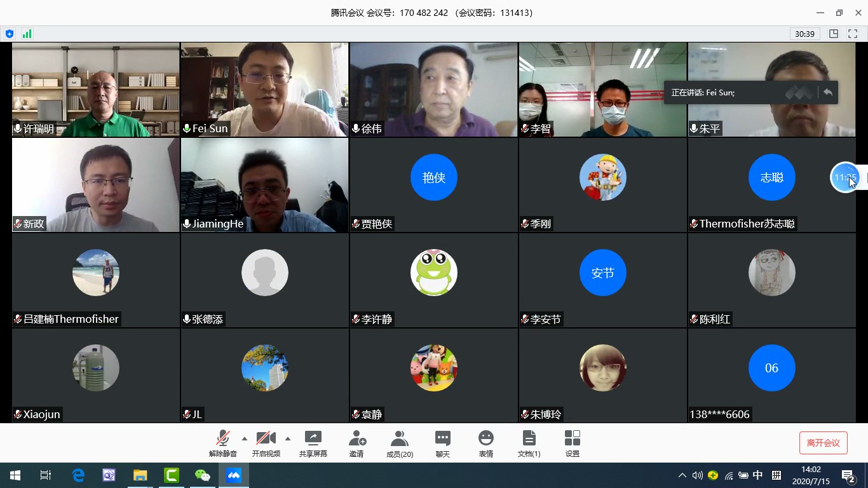Click the 共享屏幕 share screen icon

(x=313, y=444)
